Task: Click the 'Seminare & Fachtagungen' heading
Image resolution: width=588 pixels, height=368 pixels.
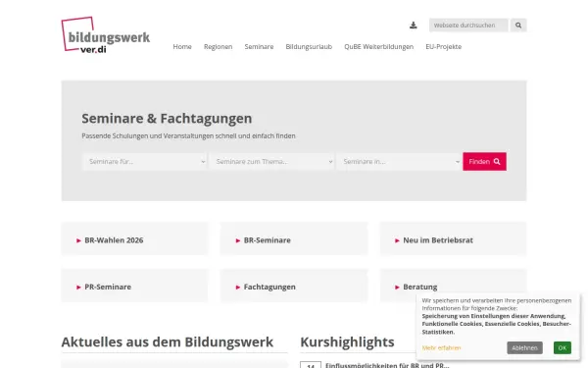Action: (x=167, y=119)
